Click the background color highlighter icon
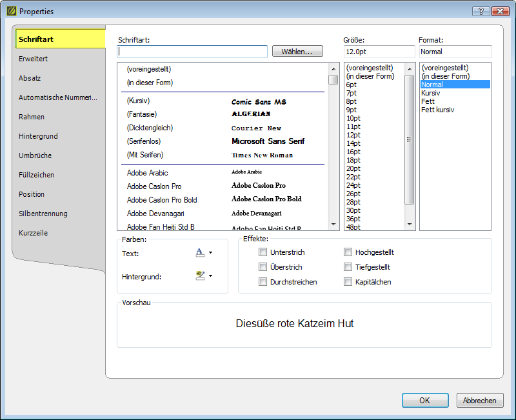Viewport: 516px width, 420px height. click(200, 275)
